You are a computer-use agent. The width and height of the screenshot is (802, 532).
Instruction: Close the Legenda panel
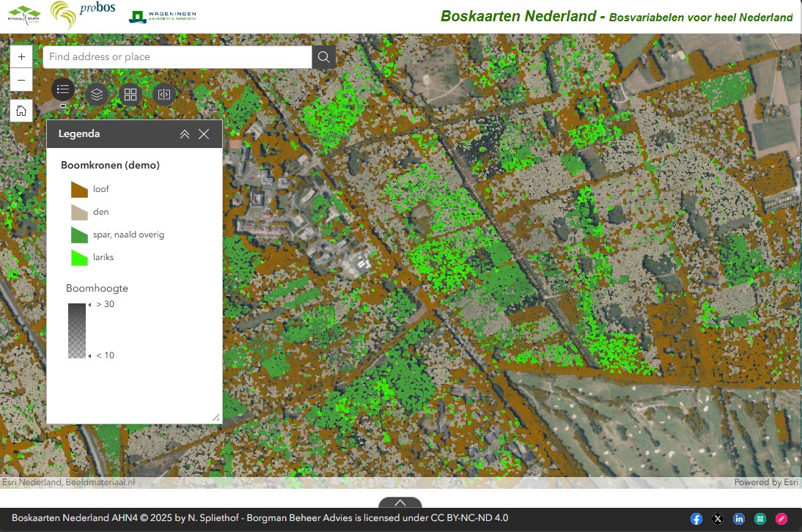tap(205, 133)
